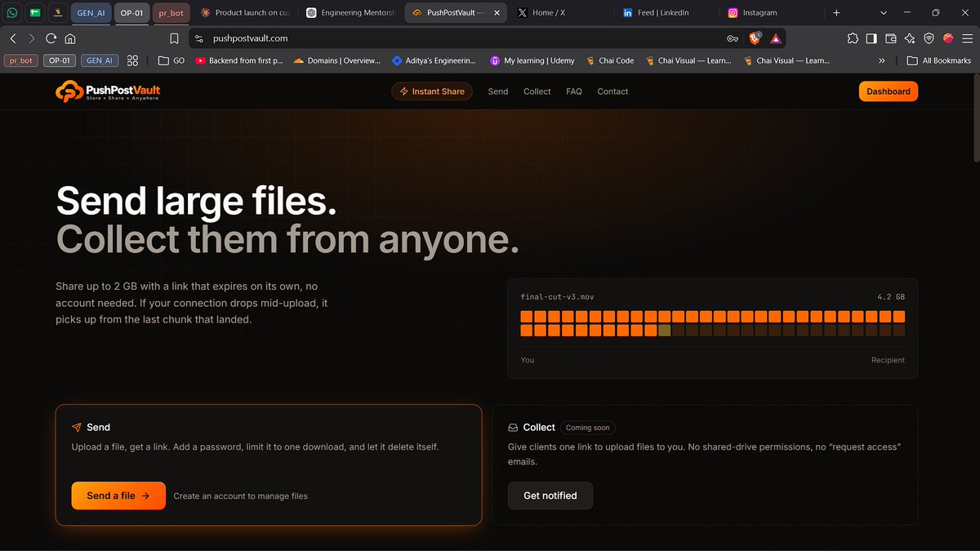Click the browser forward arrow

click(32, 38)
